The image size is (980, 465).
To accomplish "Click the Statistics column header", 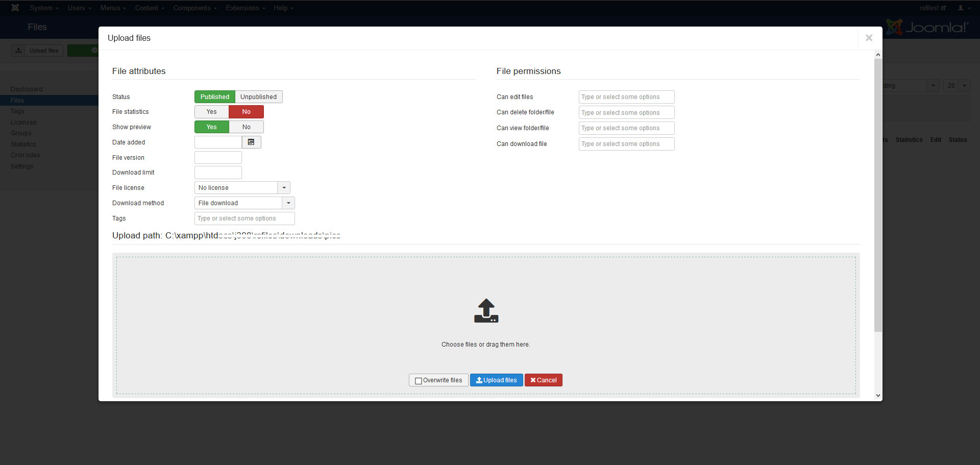I will pos(909,140).
